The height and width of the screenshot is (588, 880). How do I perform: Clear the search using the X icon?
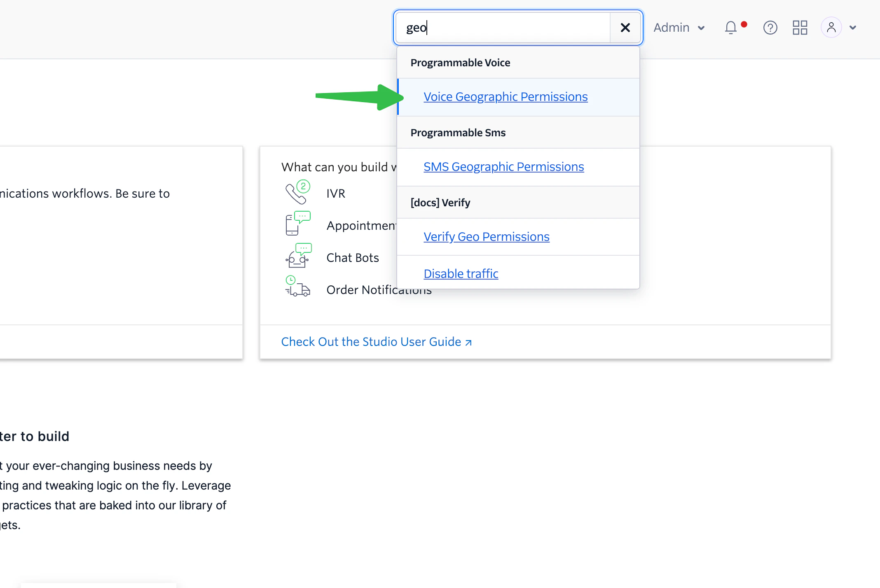625,28
